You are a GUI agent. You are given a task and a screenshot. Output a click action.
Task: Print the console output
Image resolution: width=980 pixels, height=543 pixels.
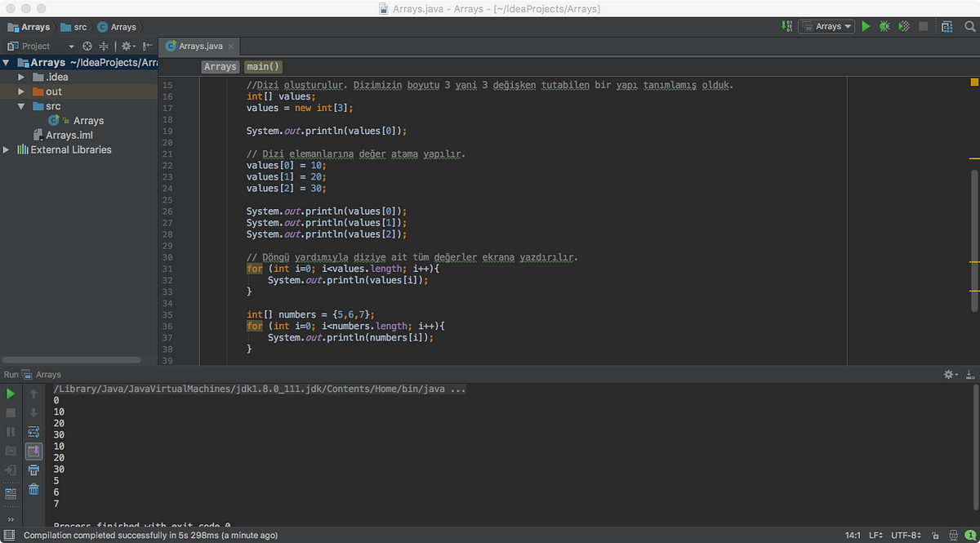pyautogui.click(x=33, y=470)
